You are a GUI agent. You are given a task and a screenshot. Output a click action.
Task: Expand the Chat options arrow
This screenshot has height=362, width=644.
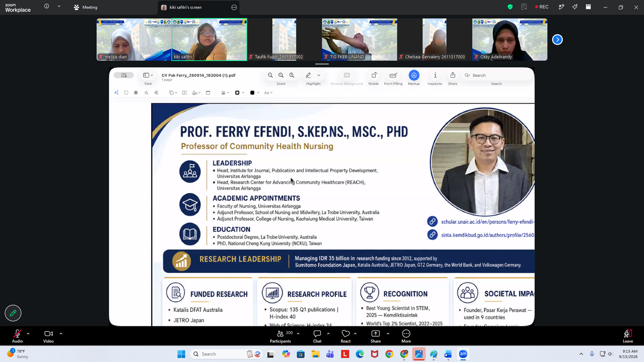point(328,334)
